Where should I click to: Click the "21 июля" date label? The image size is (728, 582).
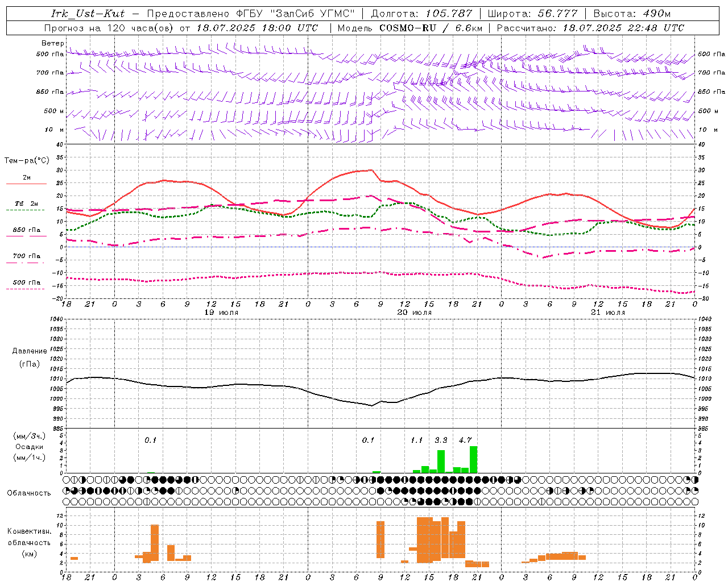[607, 313]
